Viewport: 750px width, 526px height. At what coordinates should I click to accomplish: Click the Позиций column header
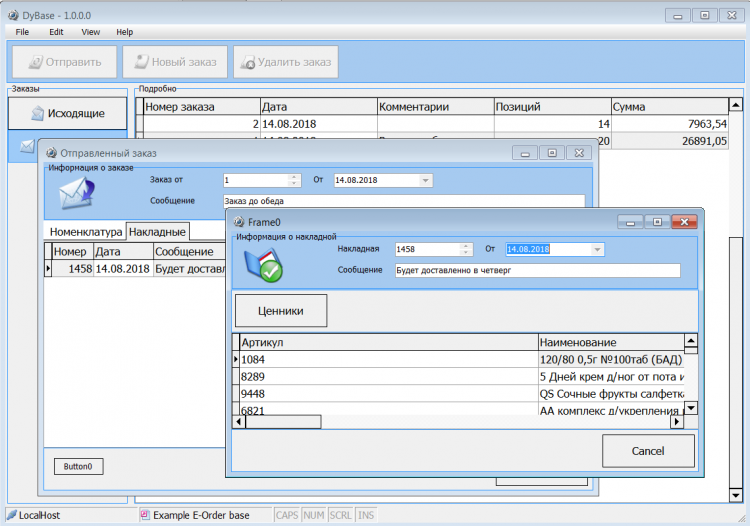[552, 107]
